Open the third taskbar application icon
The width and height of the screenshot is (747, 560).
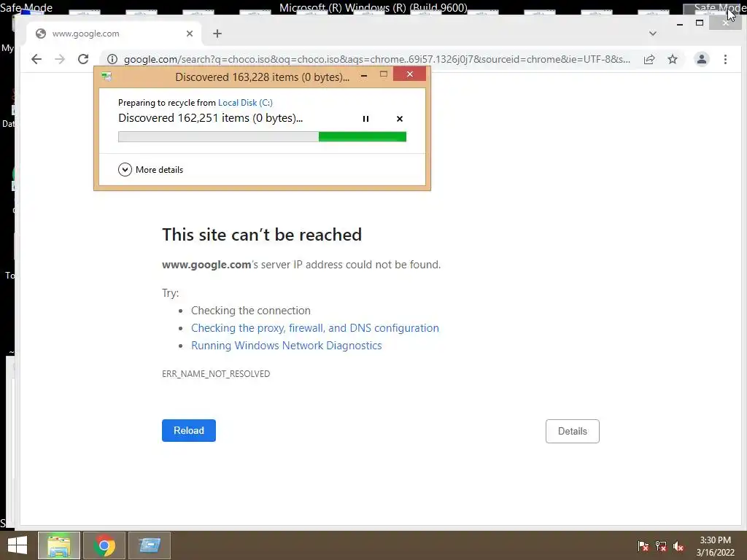point(150,545)
